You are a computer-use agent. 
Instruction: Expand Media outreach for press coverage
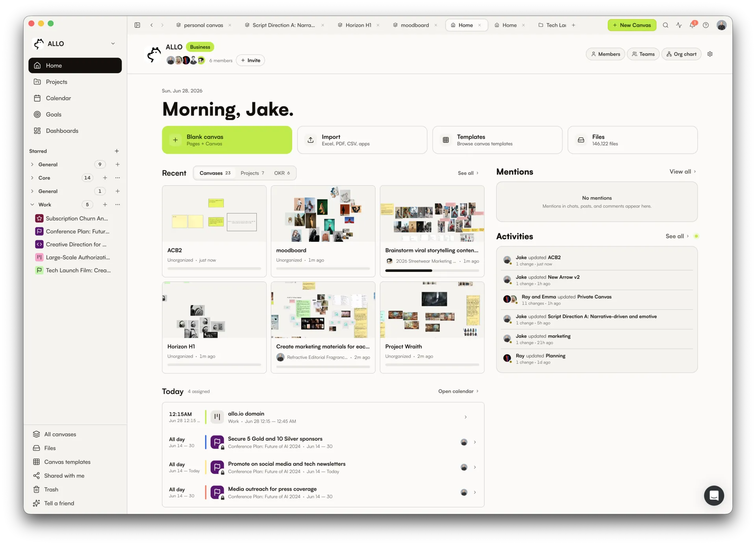tap(475, 492)
